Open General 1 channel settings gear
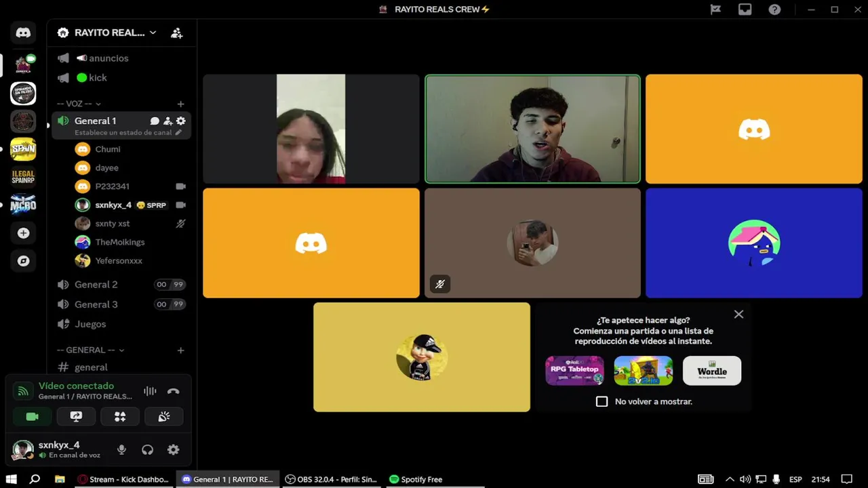Image resolution: width=868 pixels, height=488 pixels. [180, 121]
